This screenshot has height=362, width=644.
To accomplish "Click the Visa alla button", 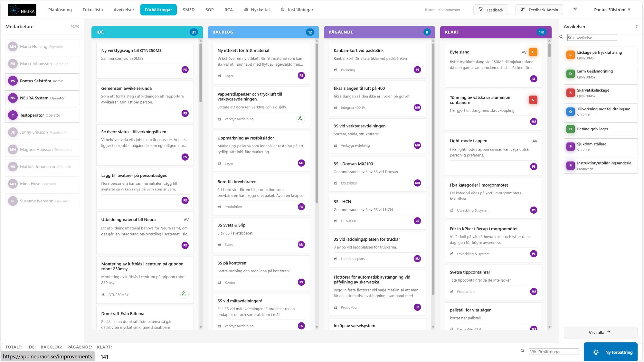I will tap(600, 332).
